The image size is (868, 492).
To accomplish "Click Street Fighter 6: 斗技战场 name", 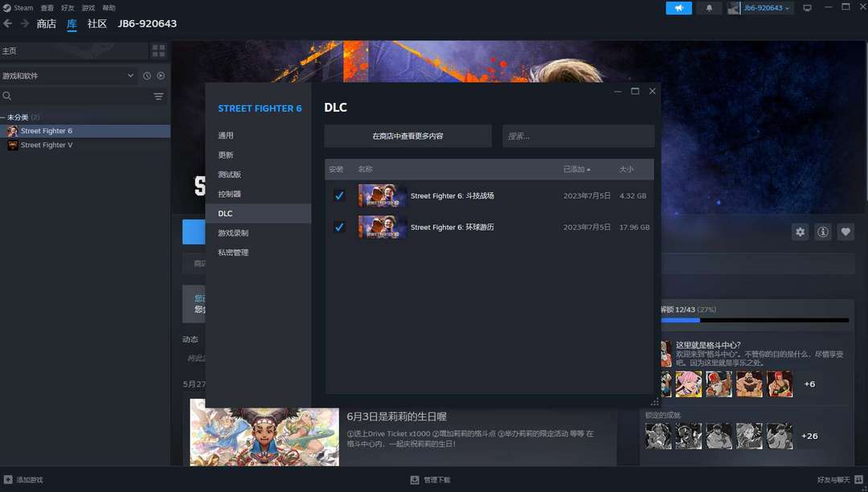I will [x=452, y=196].
